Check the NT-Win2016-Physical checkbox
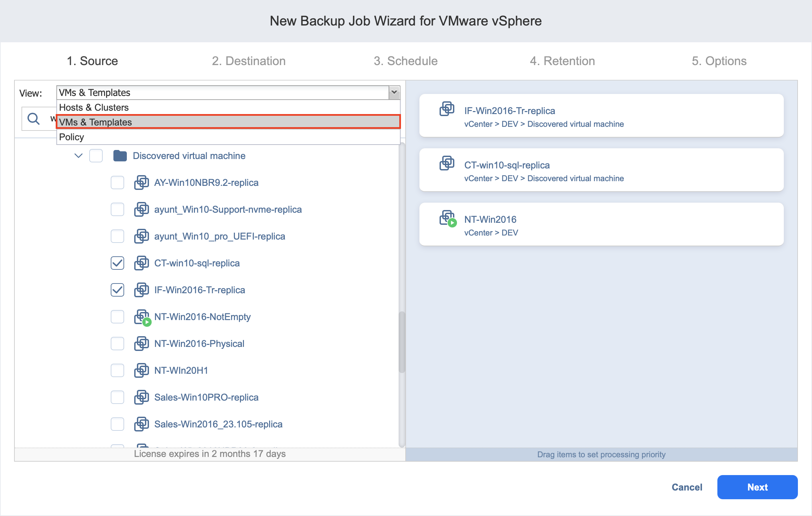Viewport: 812px width, 516px height. pos(117,343)
